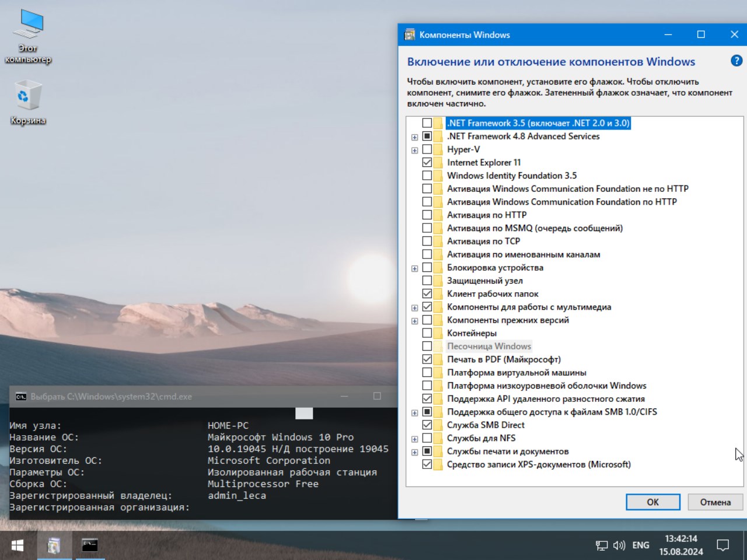This screenshot has width=747, height=560.
Task: Select the Корзина recycle bin desktop icon
Action: tap(28, 103)
